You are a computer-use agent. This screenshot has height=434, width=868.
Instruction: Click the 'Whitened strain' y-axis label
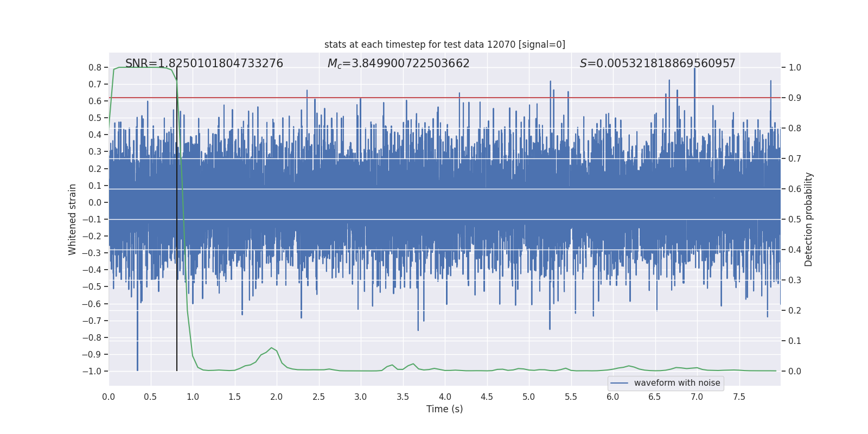72,219
